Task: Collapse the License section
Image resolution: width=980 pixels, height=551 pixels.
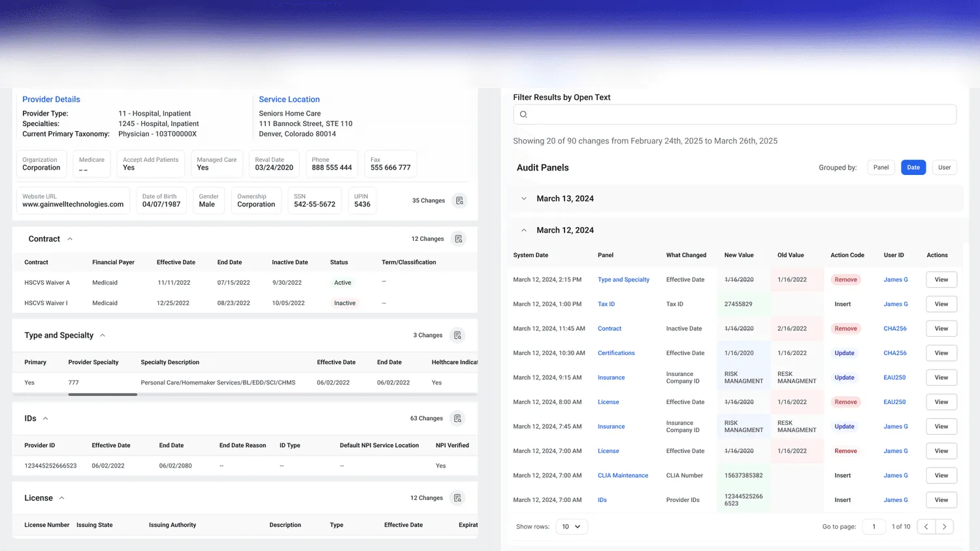Action: pyautogui.click(x=61, y=498)
